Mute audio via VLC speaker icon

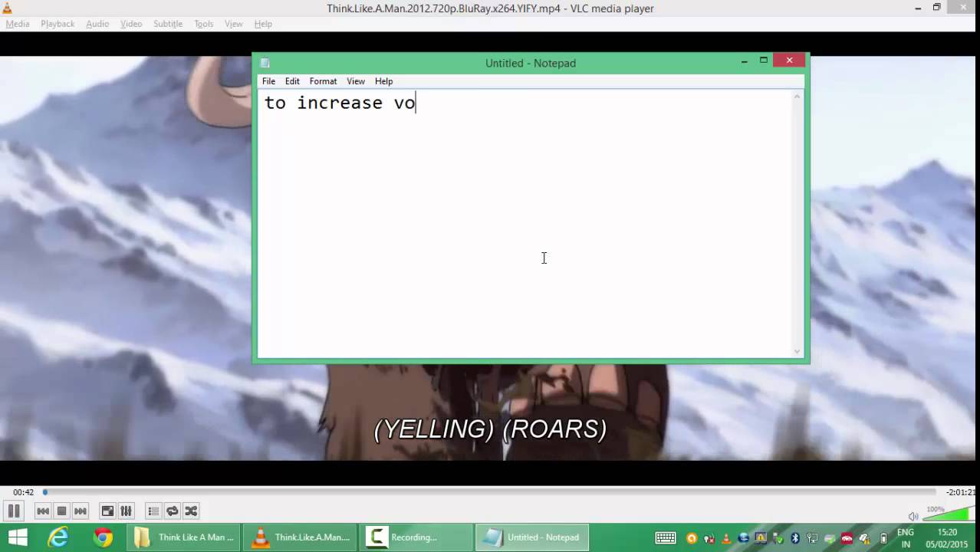point(913,516)
